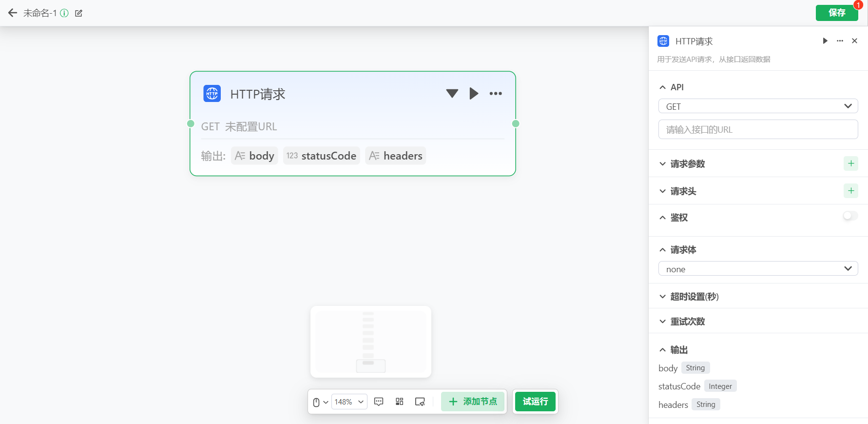868x424 pixels.
Task: Expand the 重试次数 section
Action: click(687, 322)
